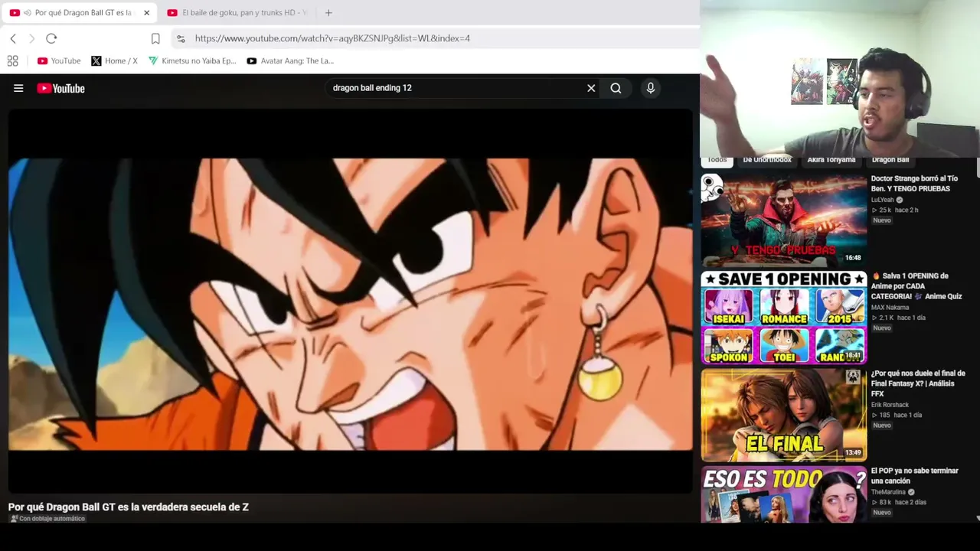Switch to El baile de goku tab
The width and height of the screenshot is (980, 551).
pyautogui.click(x=237, y=13)
